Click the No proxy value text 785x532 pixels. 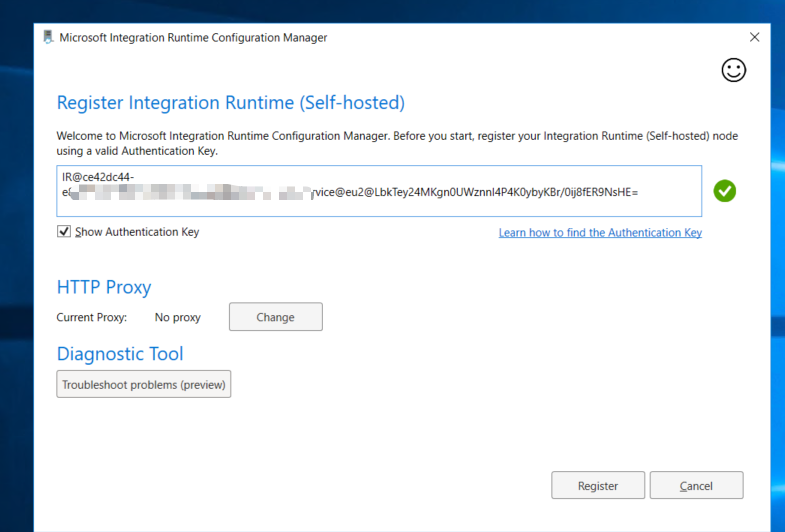178,318
